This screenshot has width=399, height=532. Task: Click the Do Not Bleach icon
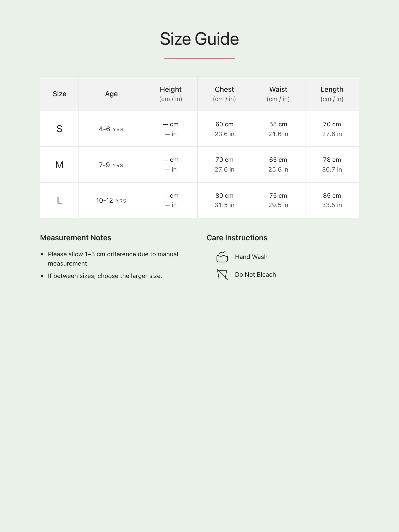[222, 274]
